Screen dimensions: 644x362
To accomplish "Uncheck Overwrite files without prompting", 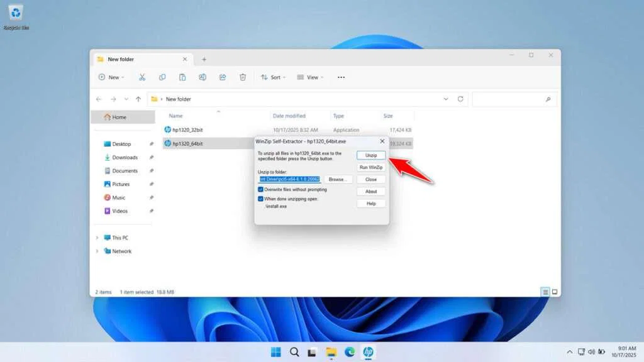I will (260, 189).
